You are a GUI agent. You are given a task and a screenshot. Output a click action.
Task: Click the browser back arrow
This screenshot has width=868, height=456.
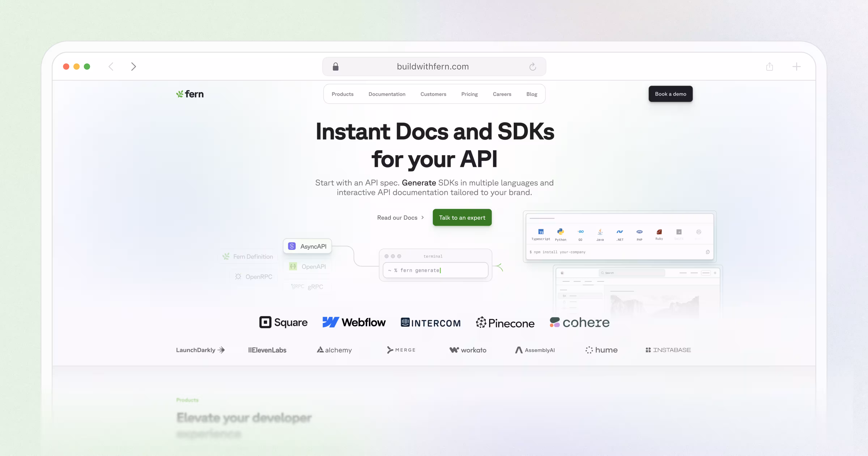(111, 66)
